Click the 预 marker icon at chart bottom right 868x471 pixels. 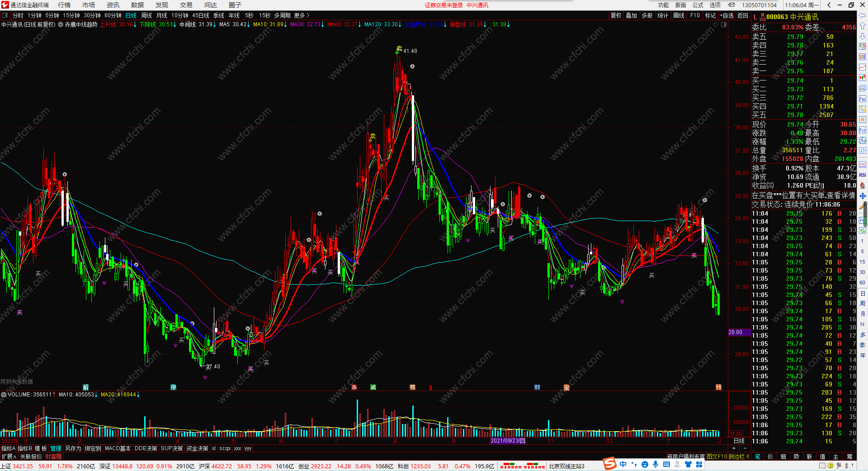pyautogui.click(x=718, y=387)
